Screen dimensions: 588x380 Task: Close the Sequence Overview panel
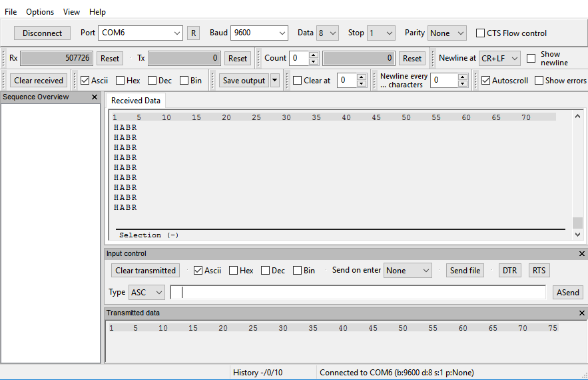pos(95,97)
